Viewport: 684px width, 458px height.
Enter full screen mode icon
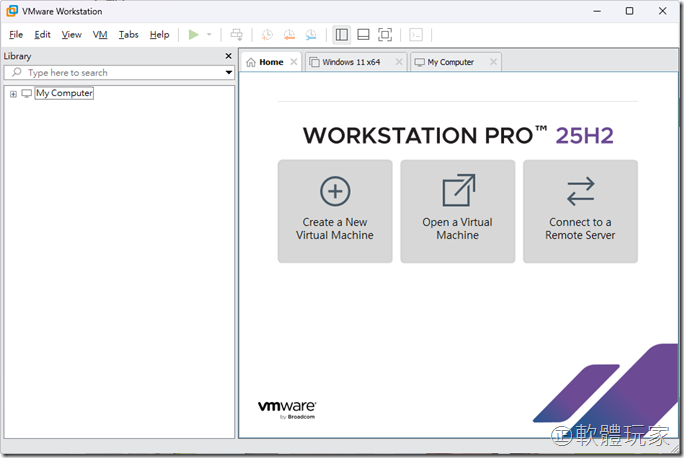point(385,34)
